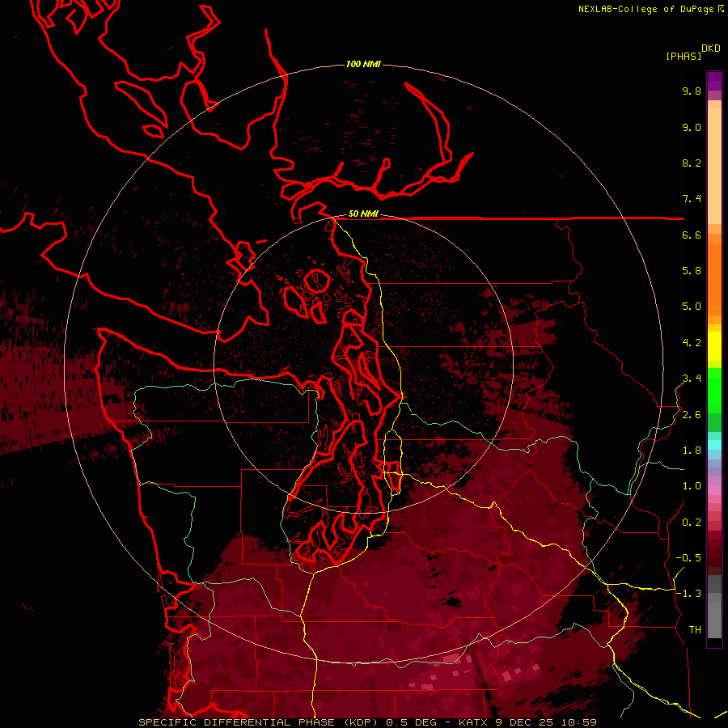728x728 pixels.
Task: Click the 2.6 value on the color scale
Action: (x=692, y=415)
